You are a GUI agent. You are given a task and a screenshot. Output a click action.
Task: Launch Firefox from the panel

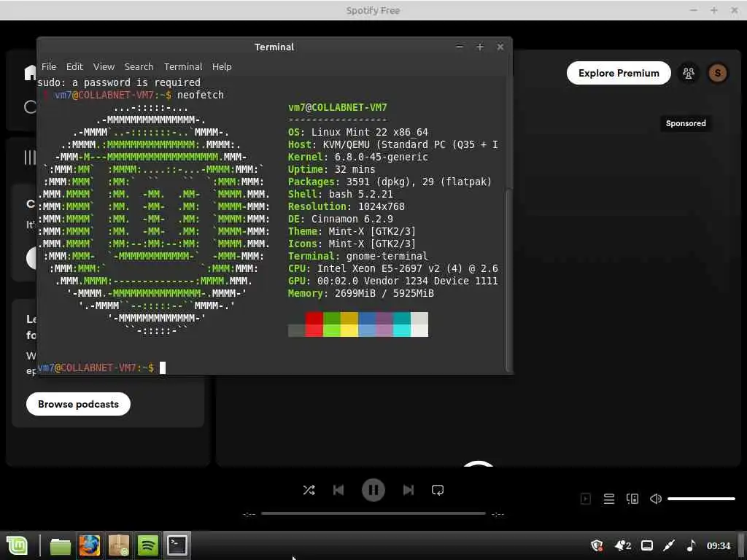tap(90, 545)
